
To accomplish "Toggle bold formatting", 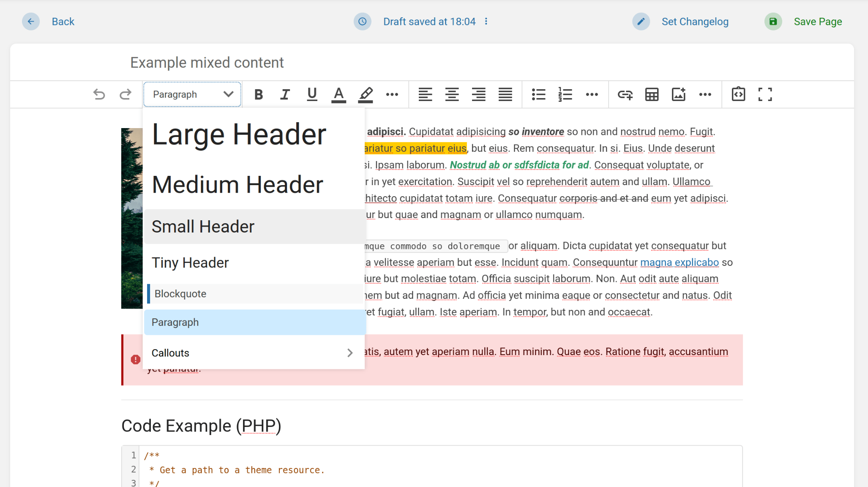I will coord(259,94).
